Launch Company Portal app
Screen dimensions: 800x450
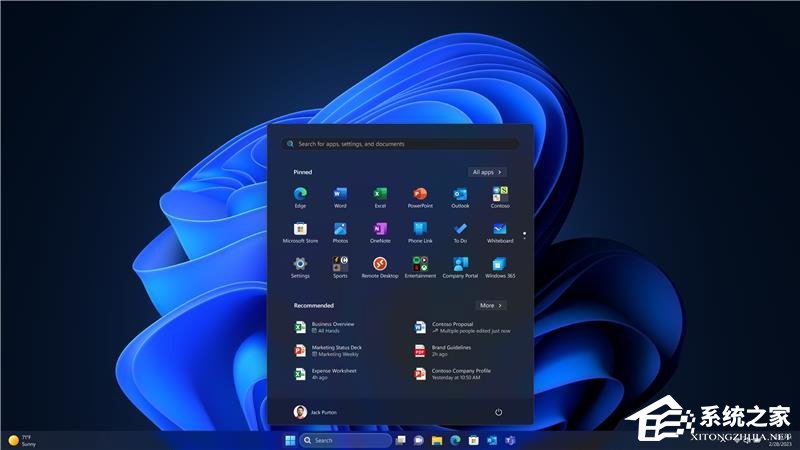460,268
